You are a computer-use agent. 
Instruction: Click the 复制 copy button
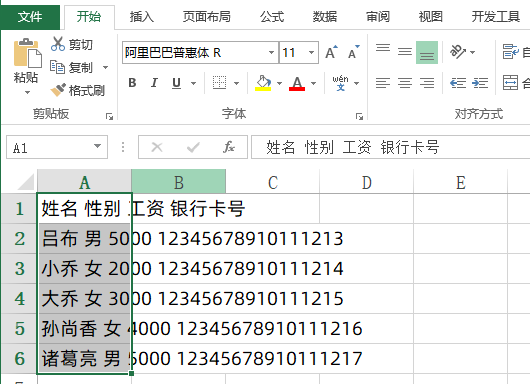pos(71,67)
